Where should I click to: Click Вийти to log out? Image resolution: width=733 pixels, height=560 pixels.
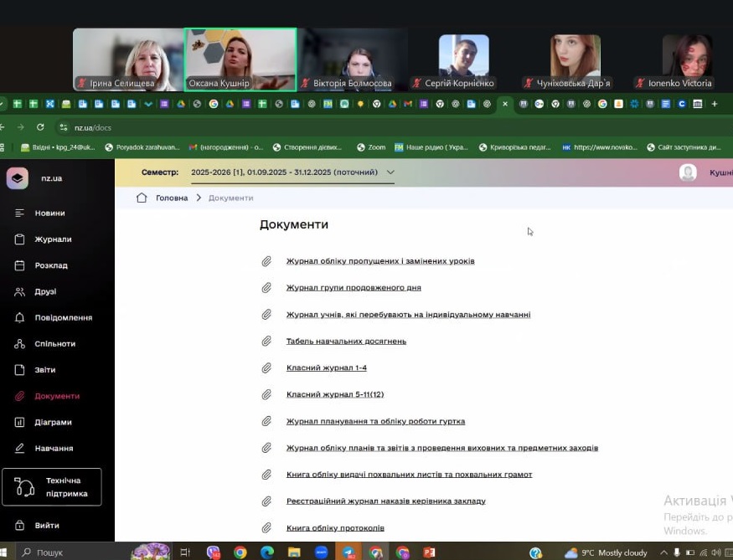[47, 526]
